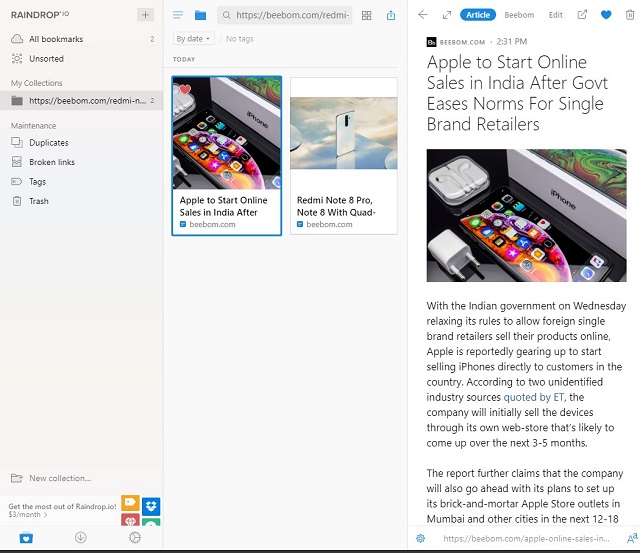
Task: Select the Apple to Start Online Sales card
Action: (x=227, y=156)
